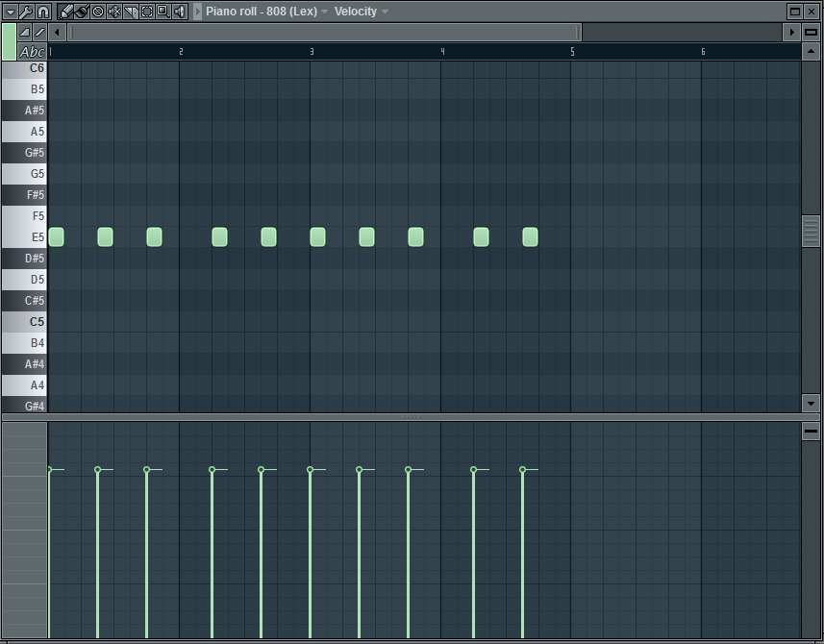Click the panel splitter grip above the velocity lane
The width and height of the screenshot is (824, 644).
click(411, 417)
